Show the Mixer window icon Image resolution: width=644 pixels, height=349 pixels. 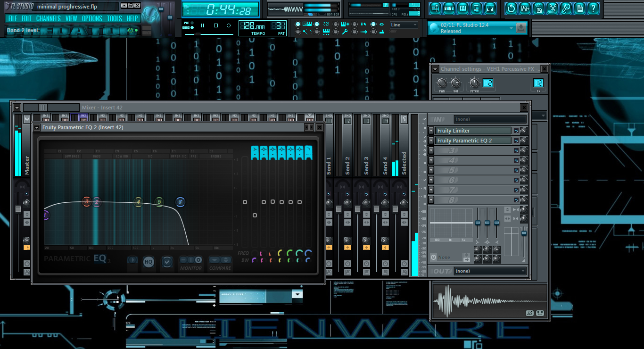[490, 8]
